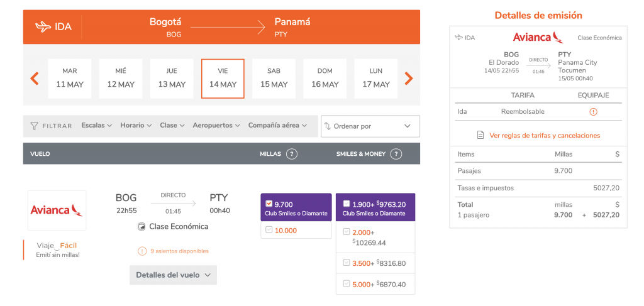Click the FILTRAR label

[57, 126]
